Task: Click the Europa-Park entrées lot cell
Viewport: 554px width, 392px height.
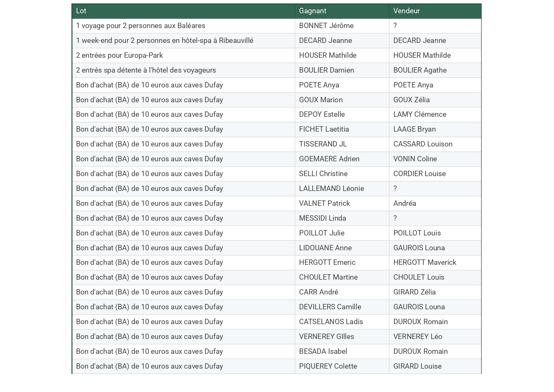Action: [119, 56]
